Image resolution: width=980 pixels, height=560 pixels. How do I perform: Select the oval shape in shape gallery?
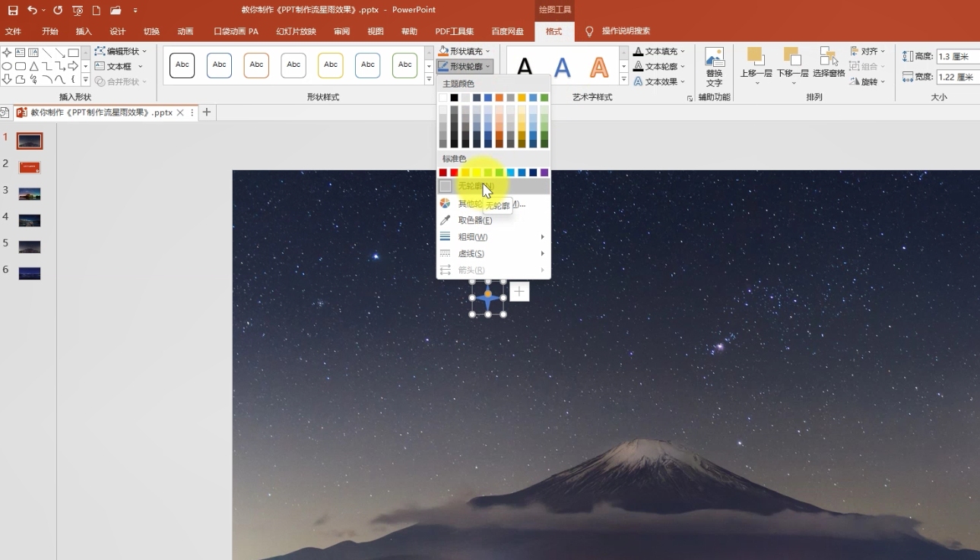coord(7,66)
